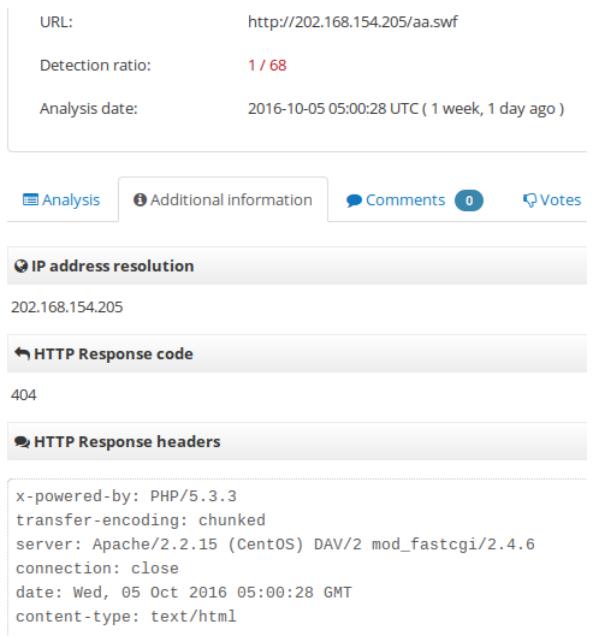This screenshot has height=637, width=603.
Task: Click the Additional information info icon
Action: 140,199
